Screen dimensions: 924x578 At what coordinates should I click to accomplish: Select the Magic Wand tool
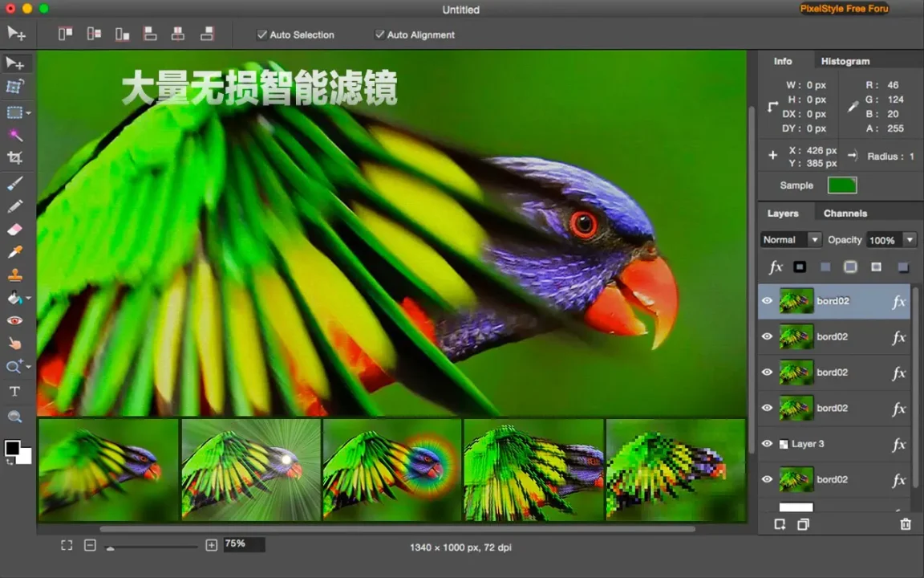(15, 136)
